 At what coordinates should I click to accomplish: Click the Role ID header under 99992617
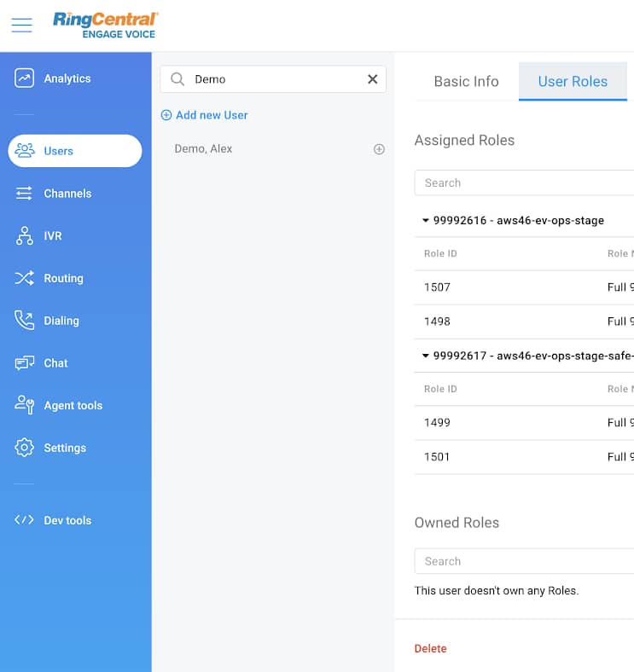click(440, 389)
